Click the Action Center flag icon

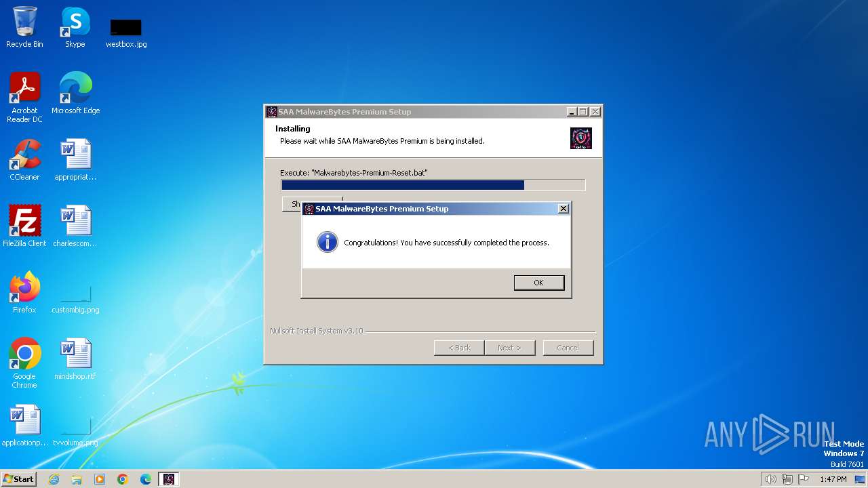click(804, 479)
